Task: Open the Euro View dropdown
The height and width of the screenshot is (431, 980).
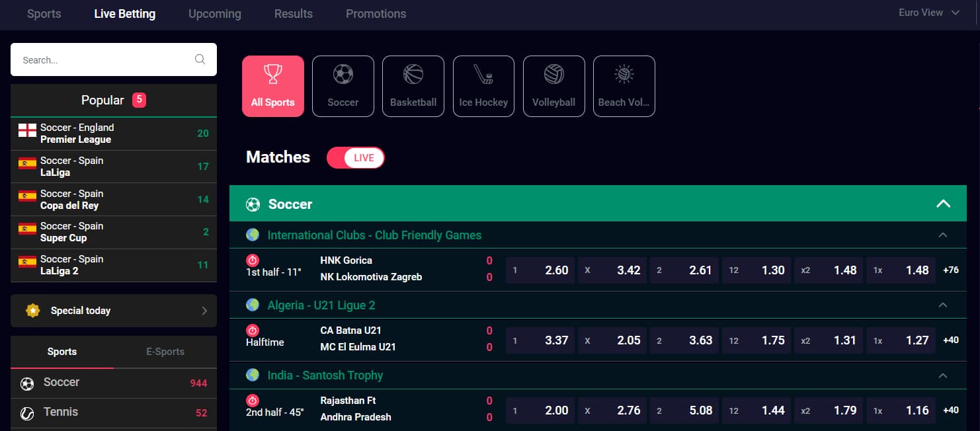Action: 928,13
